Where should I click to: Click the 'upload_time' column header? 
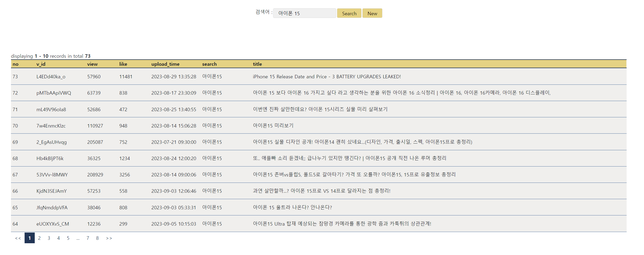click(165, 64)
